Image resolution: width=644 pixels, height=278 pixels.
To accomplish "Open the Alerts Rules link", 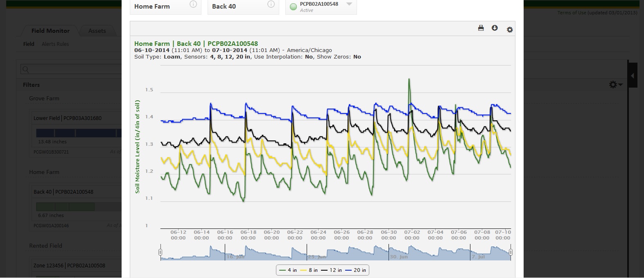I will coord(55,44).
